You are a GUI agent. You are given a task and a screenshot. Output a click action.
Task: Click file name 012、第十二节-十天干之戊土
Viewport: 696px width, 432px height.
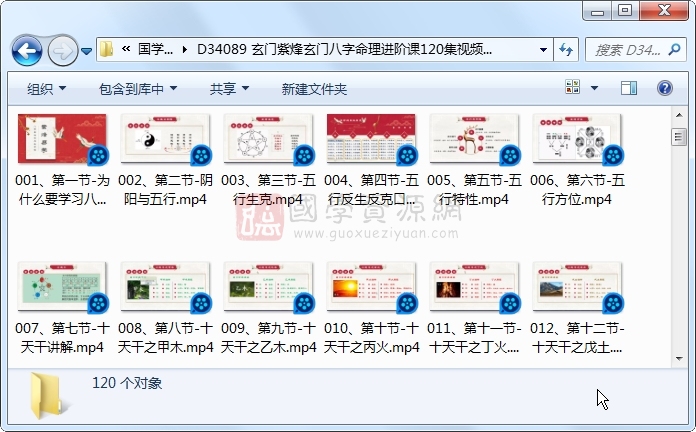click(577, 337)
